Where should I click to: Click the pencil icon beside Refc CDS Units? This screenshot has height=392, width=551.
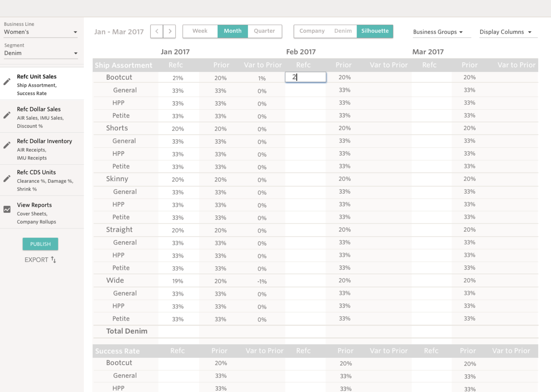7,179
